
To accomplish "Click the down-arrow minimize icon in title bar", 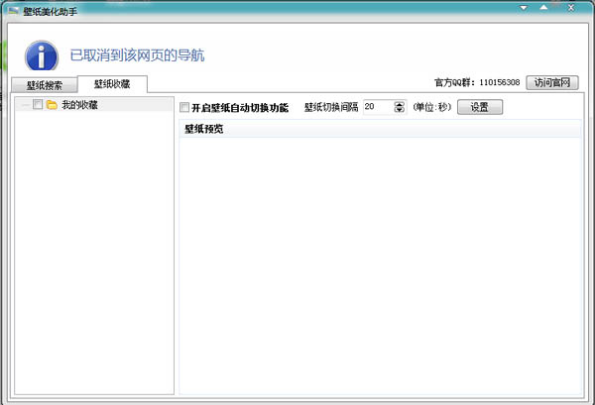I will tap(524, 8).
